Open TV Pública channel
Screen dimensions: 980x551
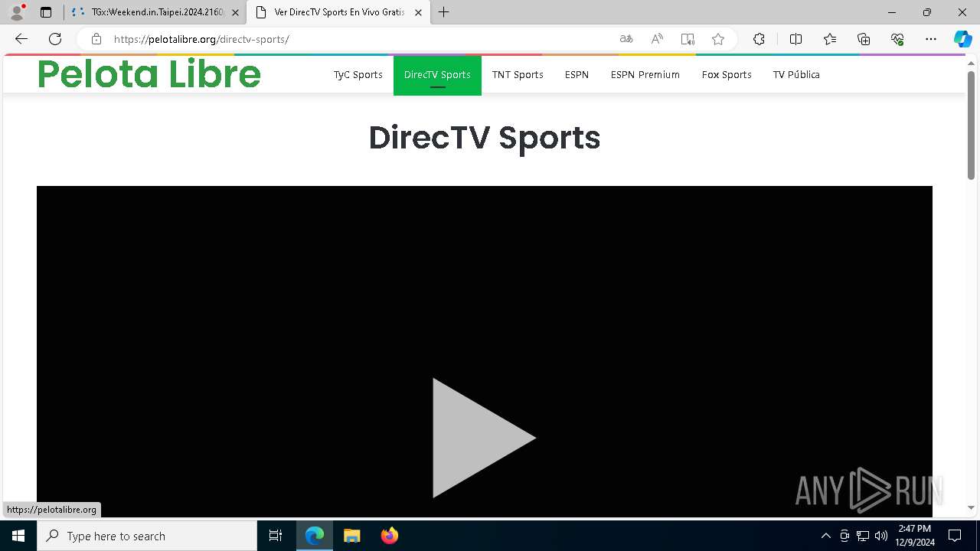click(796, 74)
